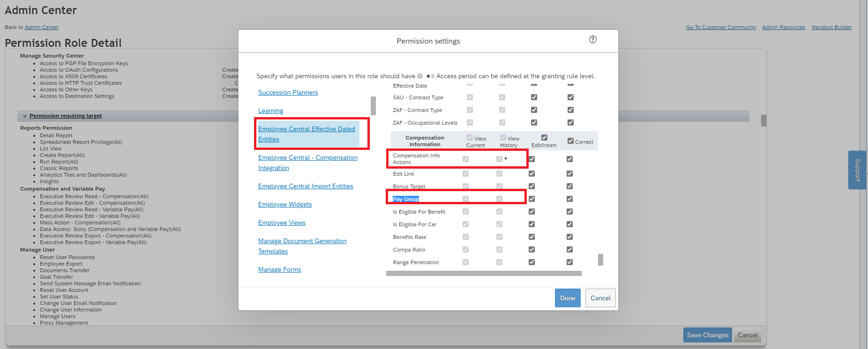The image size is (868, 349).
Task: Toggle Correct checkbox for Compa Ratio
Action: tap(569, 249)
